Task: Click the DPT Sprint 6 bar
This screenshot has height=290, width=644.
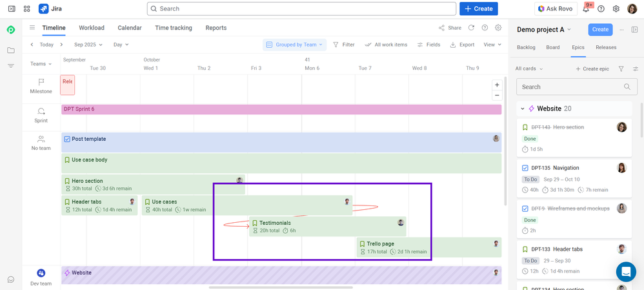Action: tap(281, 109)
